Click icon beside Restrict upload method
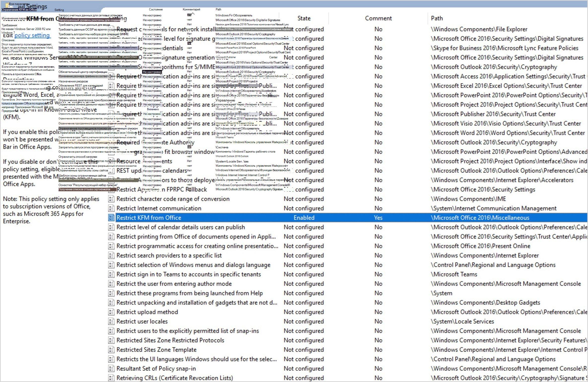Image resolution: width=588 pixels, height=382 pixels. [x=111, y=312]
